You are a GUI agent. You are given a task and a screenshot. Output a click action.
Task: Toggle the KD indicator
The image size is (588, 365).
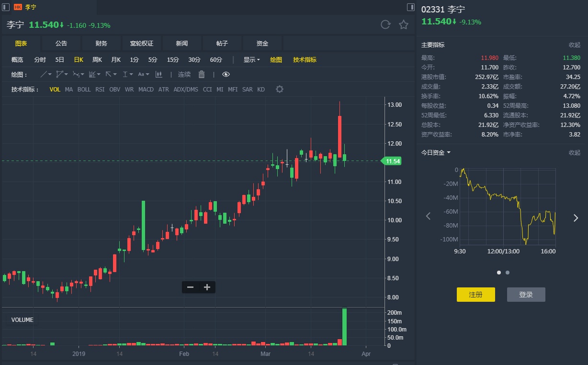pyautogui.click(x=261, y=90)
